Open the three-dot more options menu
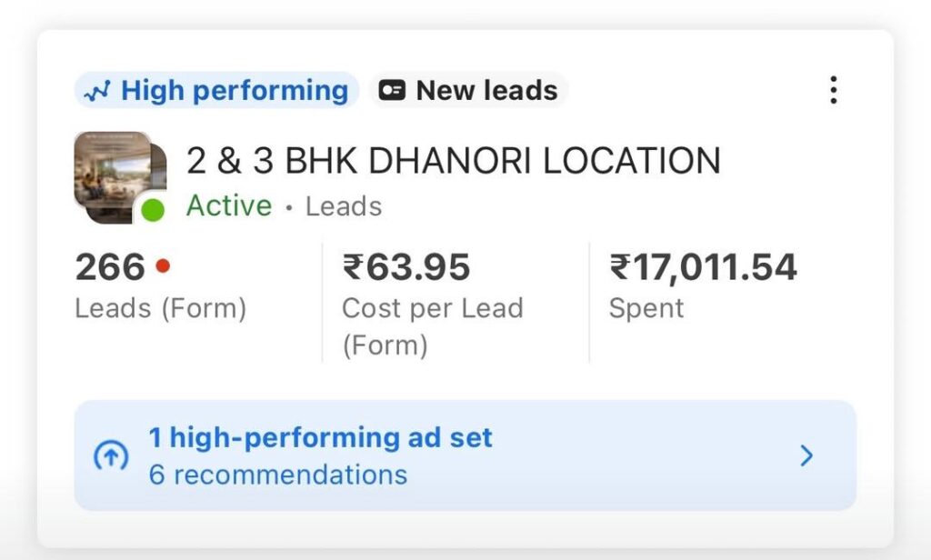This screenshot has height=560, width=931. point(833,90)
